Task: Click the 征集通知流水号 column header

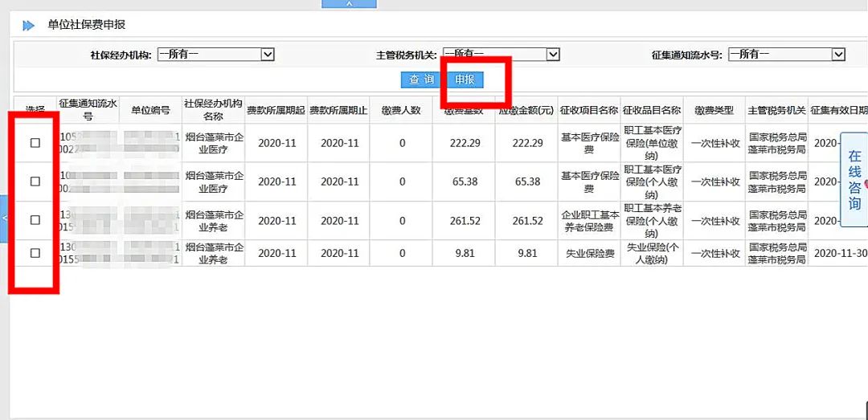Action: (88, 110)
